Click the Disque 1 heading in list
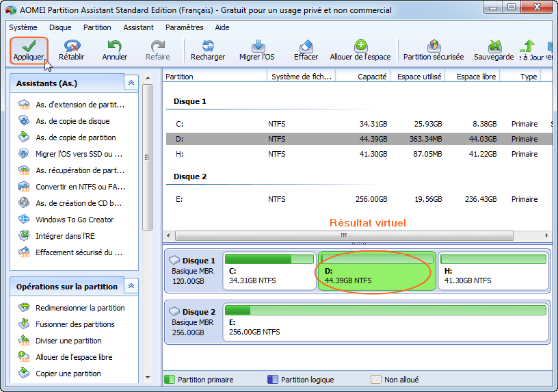The height and width of the screenshot is (392, 558). [189, 101]
